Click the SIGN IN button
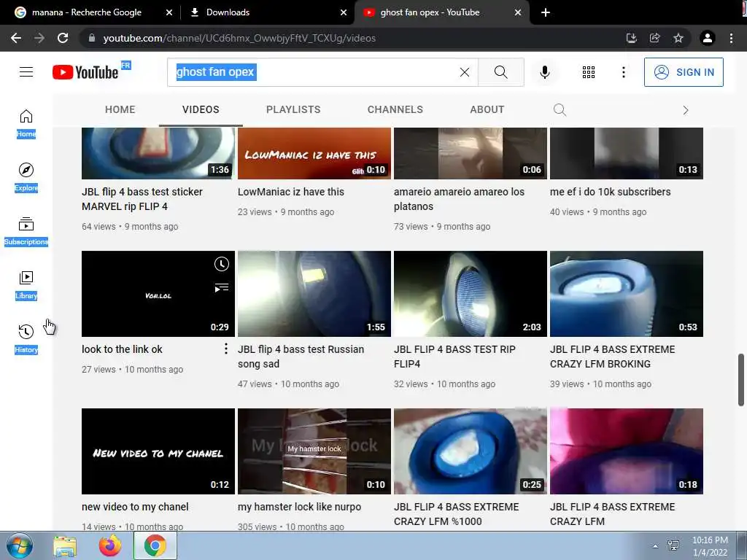Screen dimensions: 747x560 click(x=684, y=72)
